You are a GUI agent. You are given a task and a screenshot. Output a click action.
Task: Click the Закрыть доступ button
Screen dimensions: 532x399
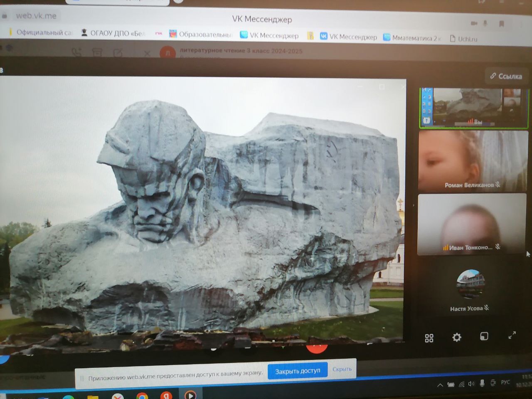[298, 371]
